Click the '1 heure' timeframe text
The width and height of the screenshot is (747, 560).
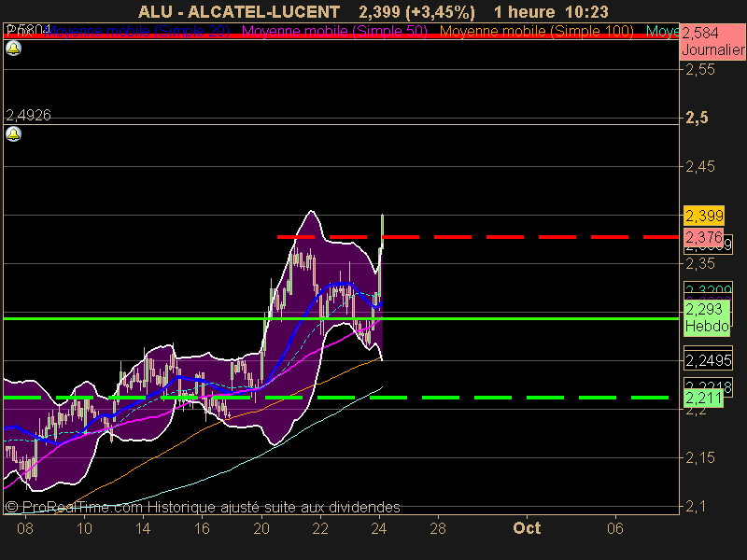(524, 12)
